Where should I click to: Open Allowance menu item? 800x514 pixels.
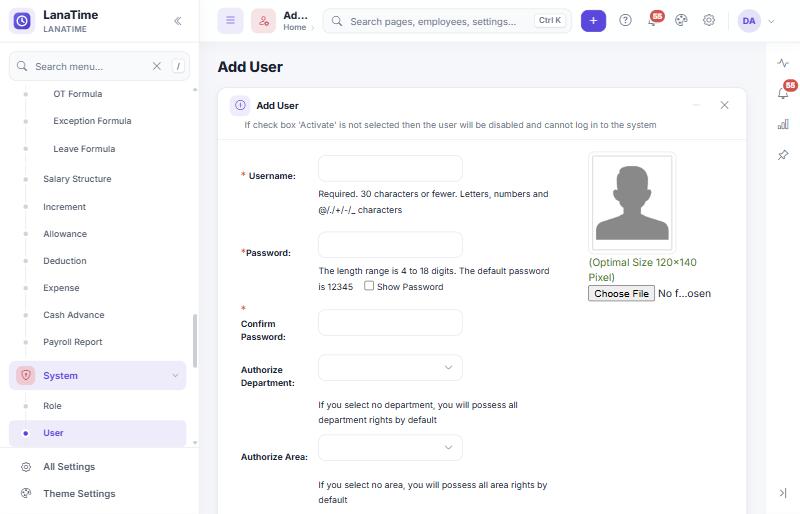click(65, 234)
